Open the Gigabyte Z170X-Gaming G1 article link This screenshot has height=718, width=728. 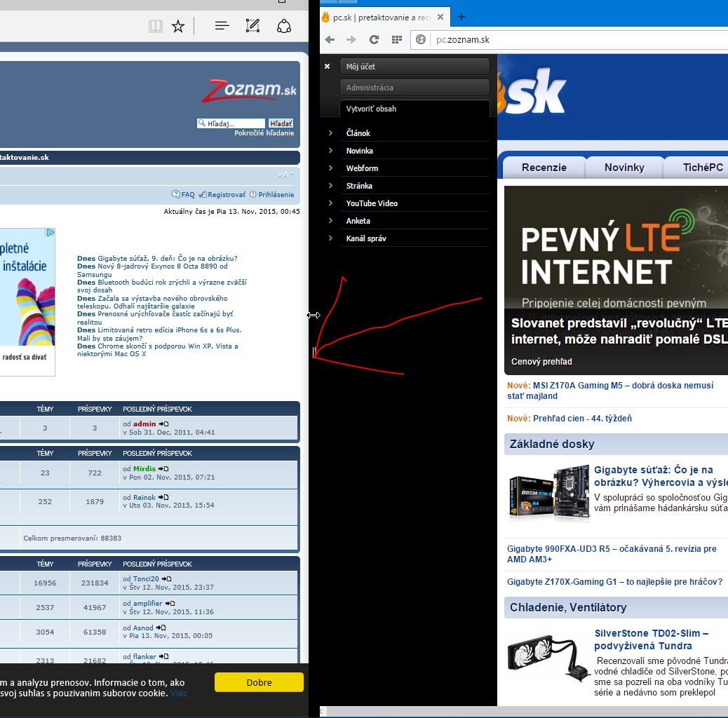(614, 581)
